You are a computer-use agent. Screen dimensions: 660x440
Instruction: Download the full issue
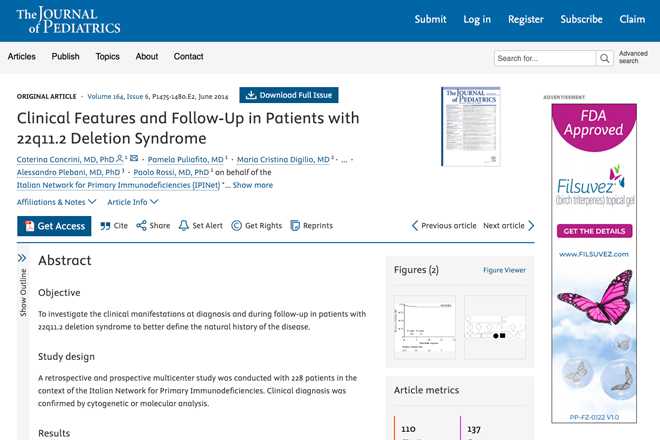click(x=289, y=95)
